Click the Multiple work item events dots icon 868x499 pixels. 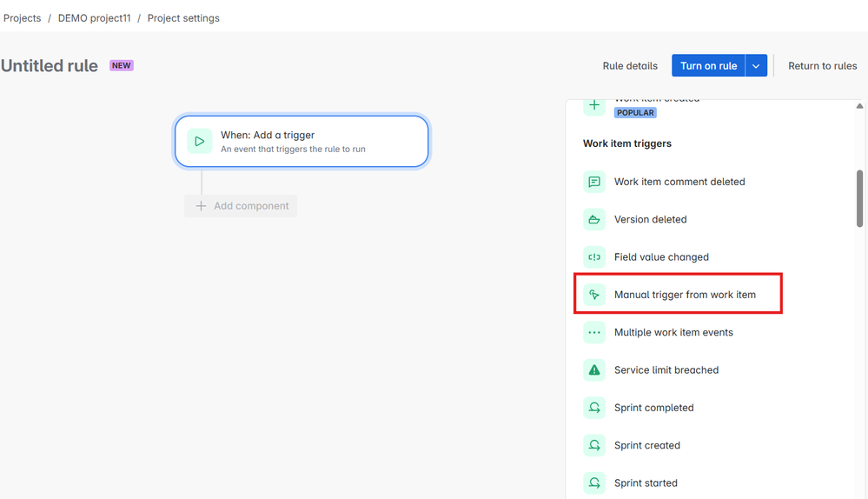point(594,332)
